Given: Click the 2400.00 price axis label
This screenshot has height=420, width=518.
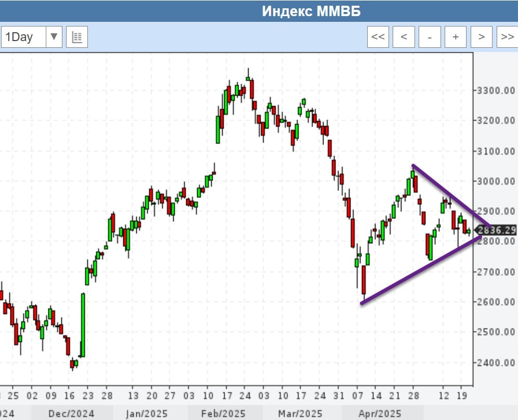Looking at the screenshot, I should (x=496, y=363).
